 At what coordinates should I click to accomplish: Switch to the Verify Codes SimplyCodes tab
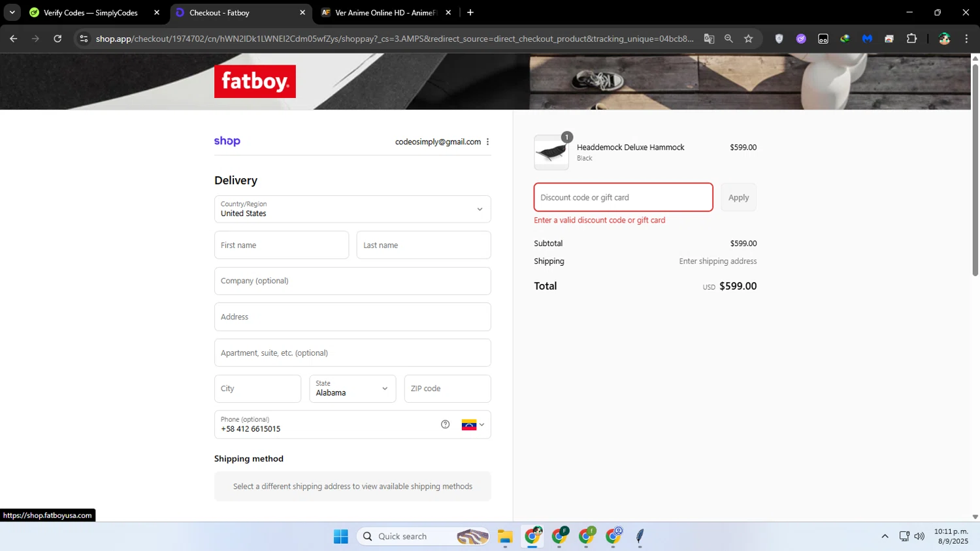(90, 12)
